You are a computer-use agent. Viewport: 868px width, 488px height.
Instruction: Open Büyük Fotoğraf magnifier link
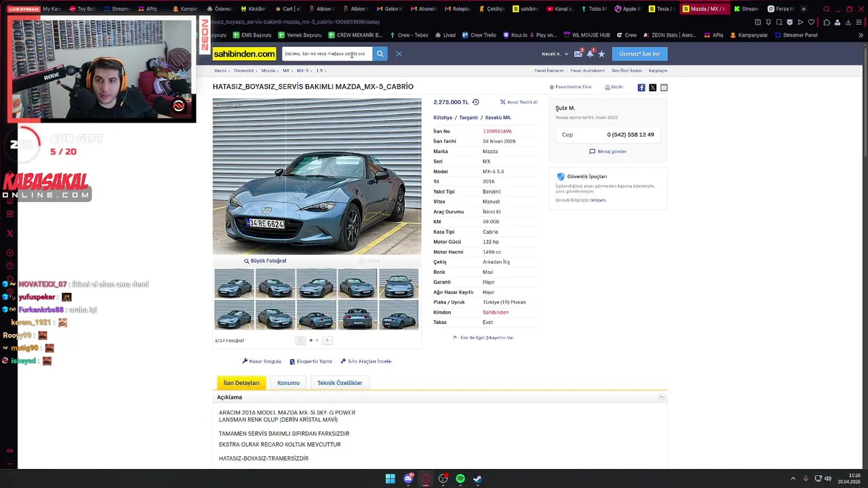coord(265,261)
